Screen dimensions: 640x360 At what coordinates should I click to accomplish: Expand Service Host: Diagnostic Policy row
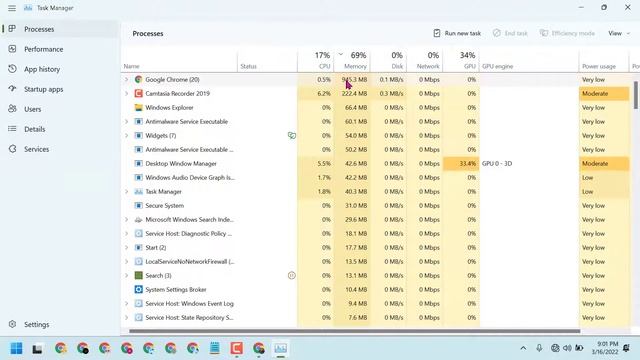click(127, 233)
